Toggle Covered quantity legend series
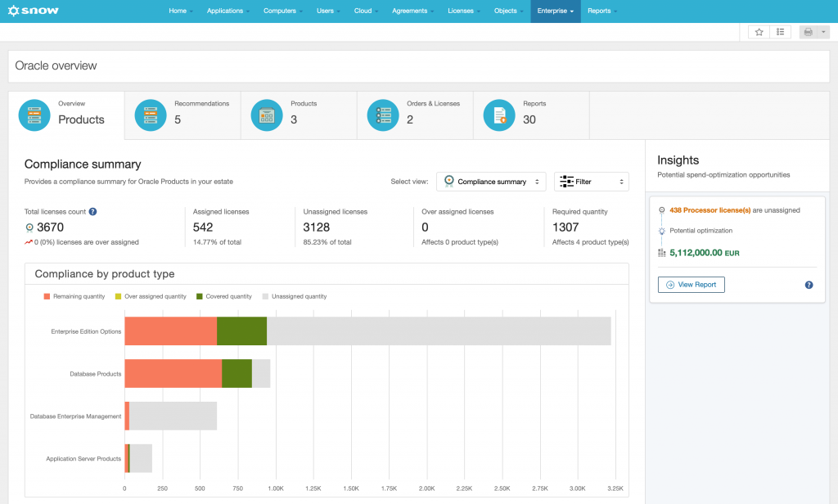Image resolution: width=838 pixels, height=504 pixels. pos(223,296)
